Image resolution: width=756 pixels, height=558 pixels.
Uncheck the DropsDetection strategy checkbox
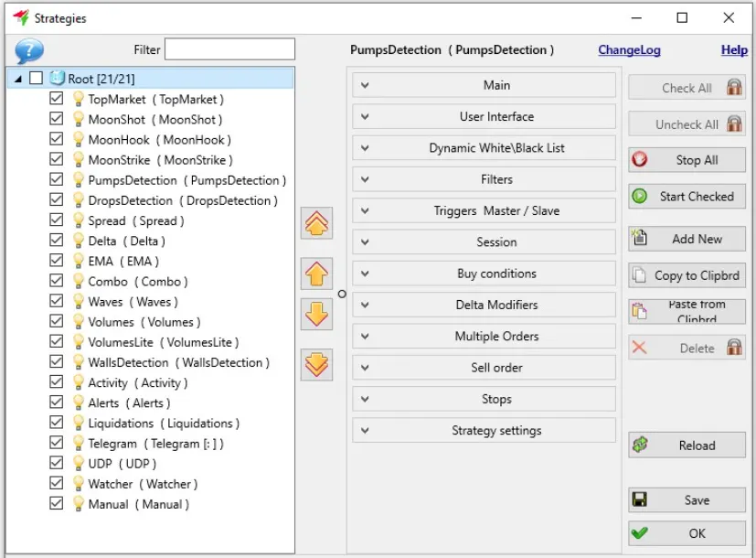pos(57,199)
